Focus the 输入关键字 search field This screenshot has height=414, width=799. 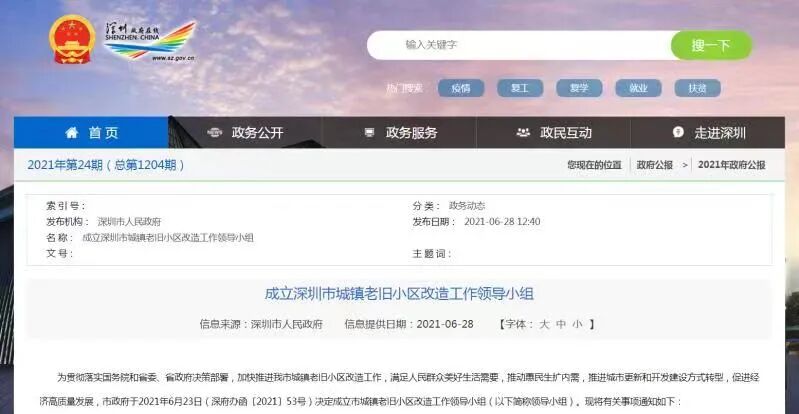[x=520, y=45]
